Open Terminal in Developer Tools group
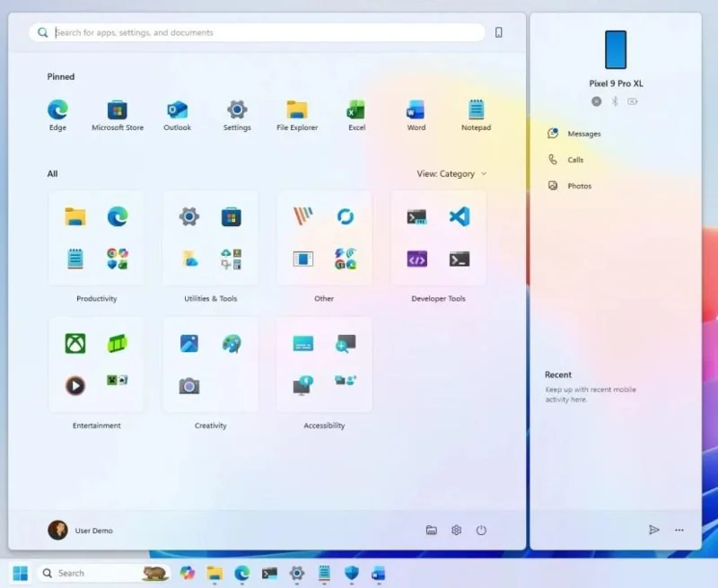Image resolution: width=718 pixels, height=588 pixels. coord(460,259)
